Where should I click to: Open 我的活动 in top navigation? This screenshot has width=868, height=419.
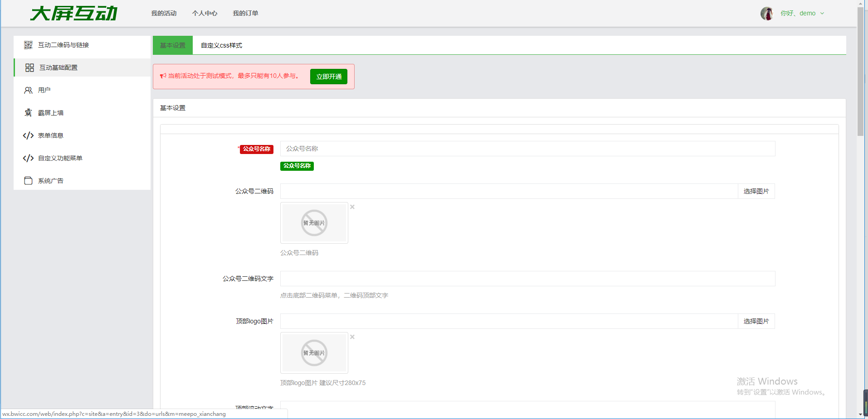pos(164,13)
